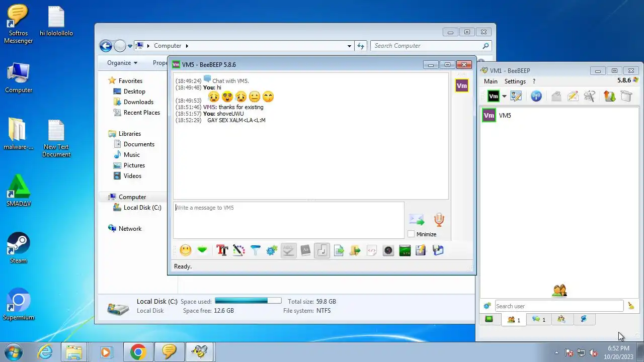Click the two-people icon above search
644x362 pixels.
pos(559,290)
